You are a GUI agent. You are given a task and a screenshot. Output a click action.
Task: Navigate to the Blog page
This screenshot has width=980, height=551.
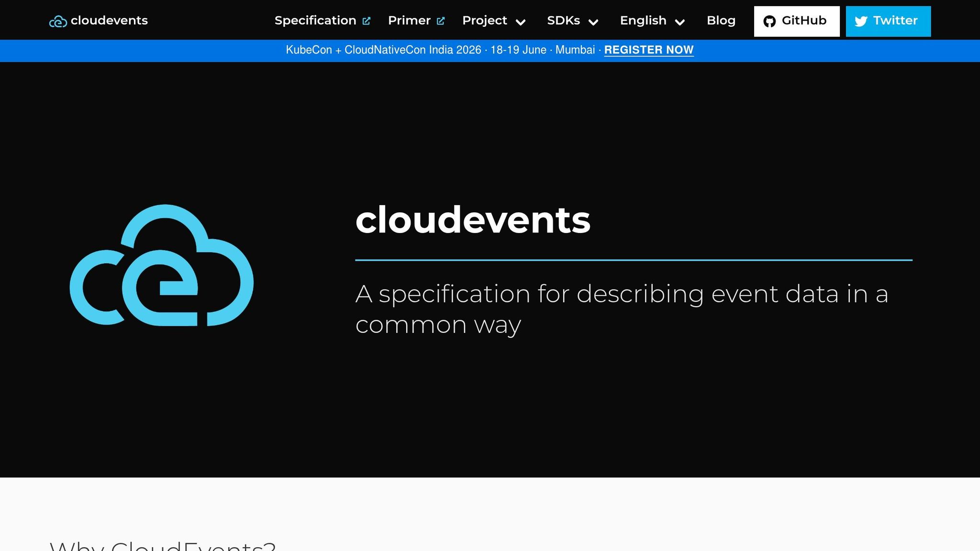click(x=721, y=20)
